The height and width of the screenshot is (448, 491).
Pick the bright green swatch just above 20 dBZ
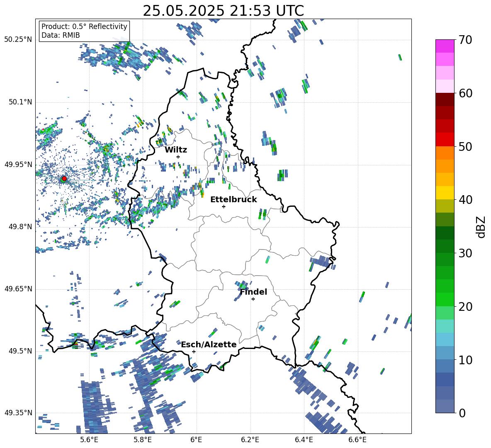click(x=445, y=299)
